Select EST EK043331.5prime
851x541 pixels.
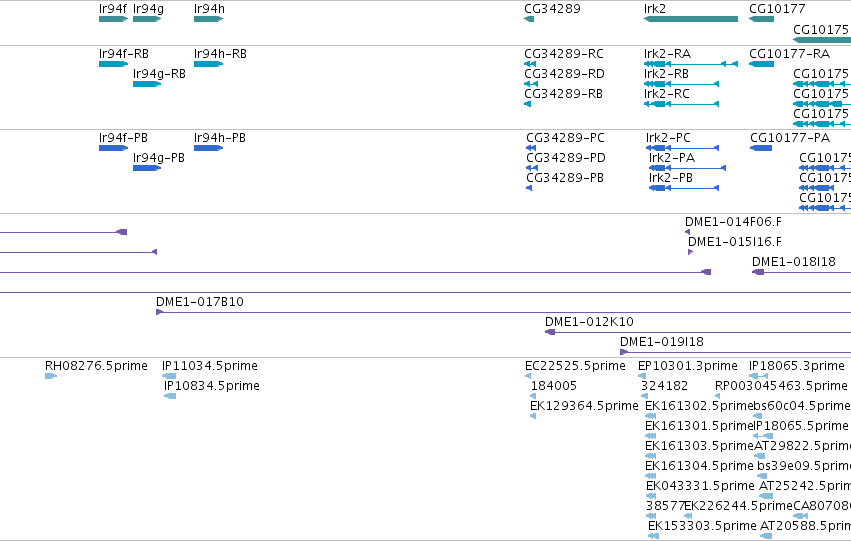coord(651,497)
